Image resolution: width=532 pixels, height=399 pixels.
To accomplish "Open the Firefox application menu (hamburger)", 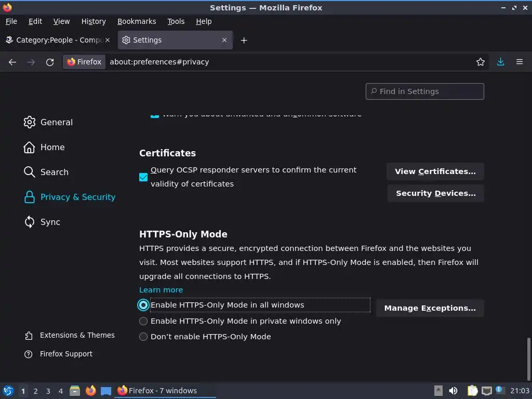I will point(520,62).
